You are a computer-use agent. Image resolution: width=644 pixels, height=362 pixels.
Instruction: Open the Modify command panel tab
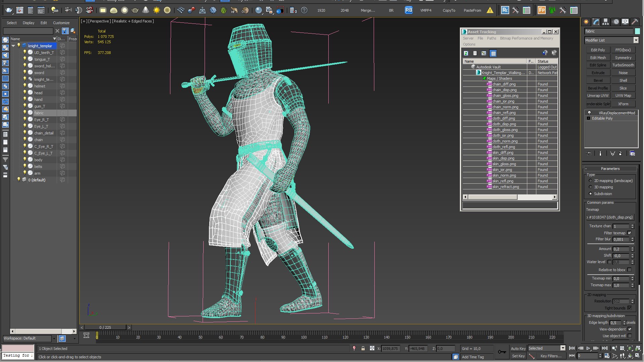click(x=596, y=22)
